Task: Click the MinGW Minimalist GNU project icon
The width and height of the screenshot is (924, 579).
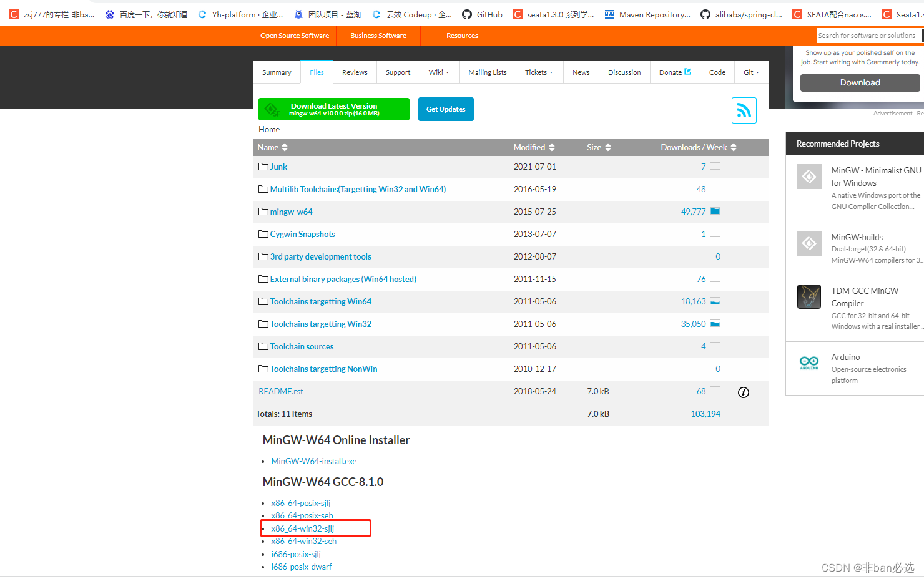Action: pyautogui.click(x=809, y=177)
